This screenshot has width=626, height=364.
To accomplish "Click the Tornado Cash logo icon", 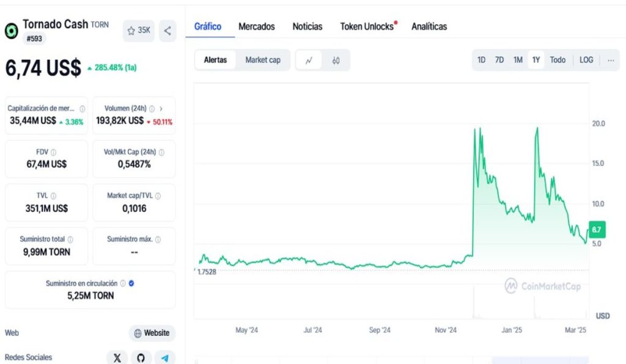I will pyautogui.click(x=12, y=31).
